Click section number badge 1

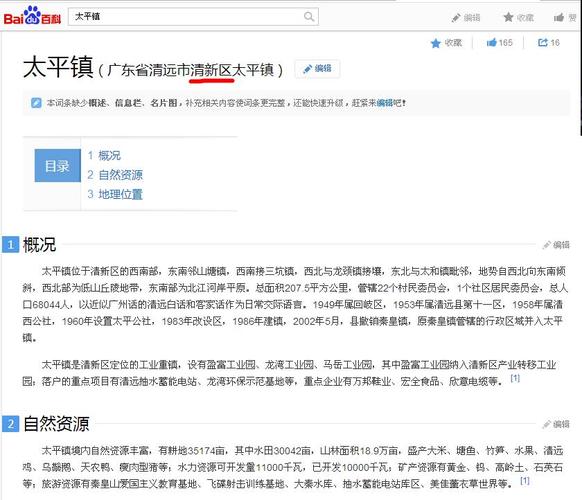click(10, 245)
